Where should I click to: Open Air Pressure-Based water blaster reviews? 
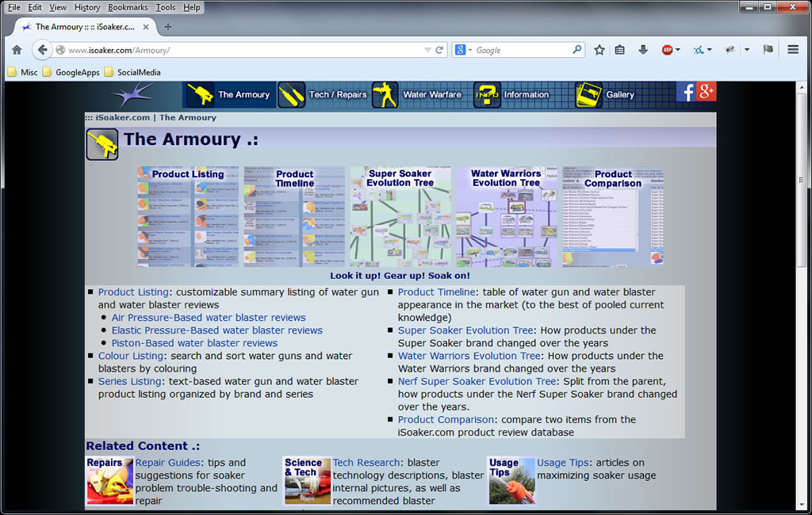click(209, 317)
